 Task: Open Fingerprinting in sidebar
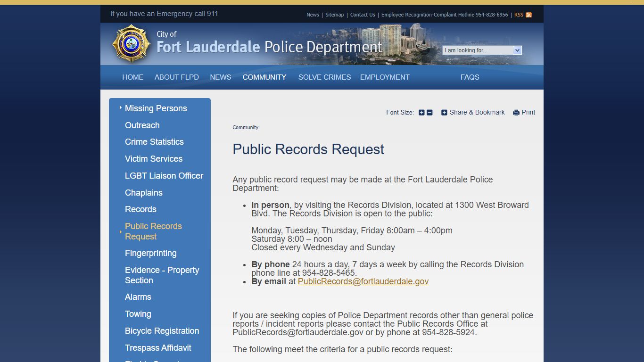pos(151,253)
